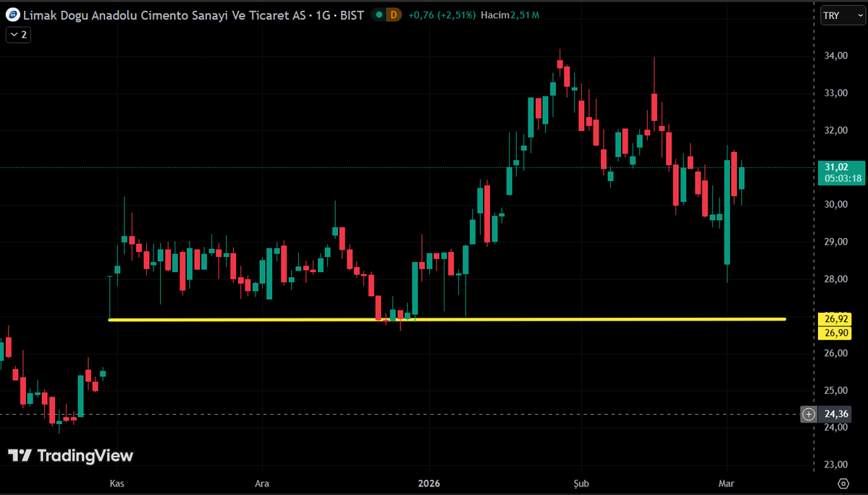This screenshot has width=868, height=495.
Task: Open the symbol title Limak Dogu Anadolu Cimento
Action: [x=193, y=15]
